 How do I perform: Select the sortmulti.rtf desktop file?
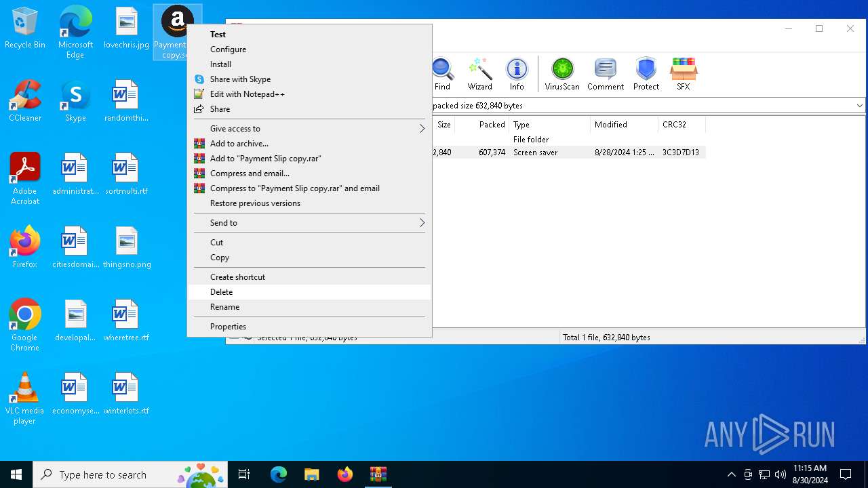[126, 175]
